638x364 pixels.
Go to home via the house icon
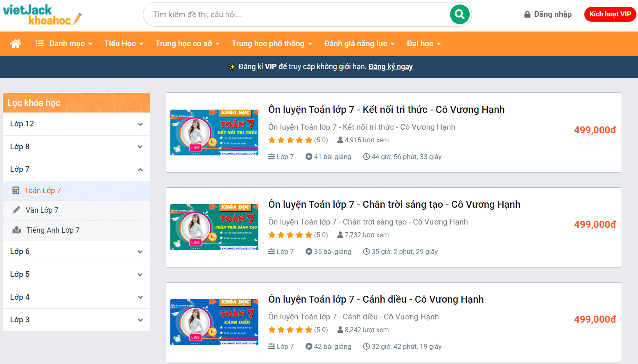pos(16,44)
